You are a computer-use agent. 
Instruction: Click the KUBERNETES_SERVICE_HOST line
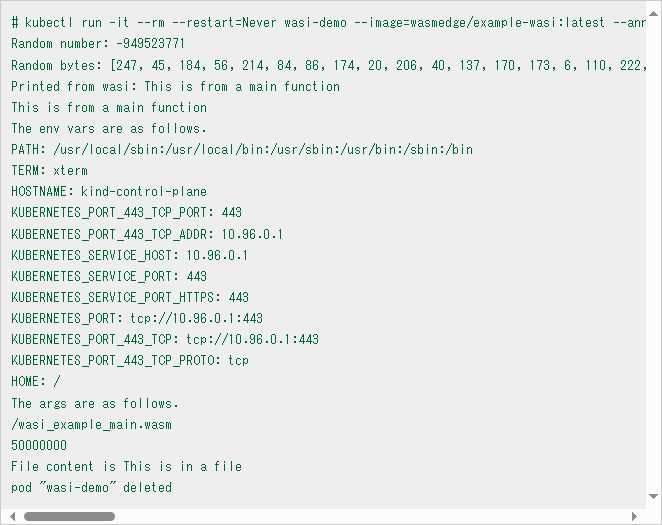pyautogui.click(x=129, y=255)
